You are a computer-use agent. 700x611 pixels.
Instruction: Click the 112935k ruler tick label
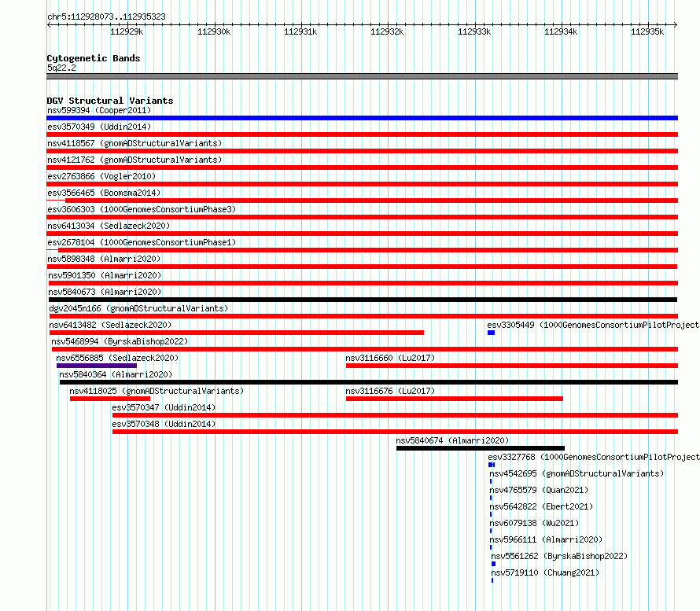tap(647, 31)
